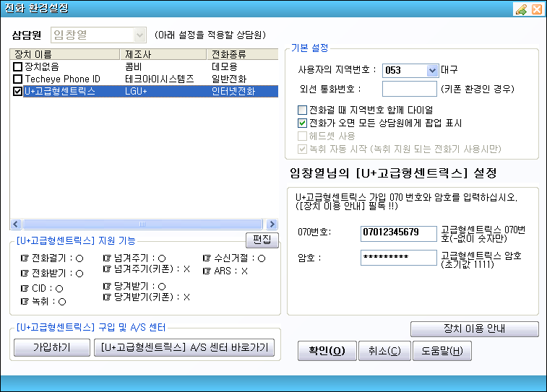Click the pointing-hand icon beside 당겨받기(키폰)

tap(107, 297)
